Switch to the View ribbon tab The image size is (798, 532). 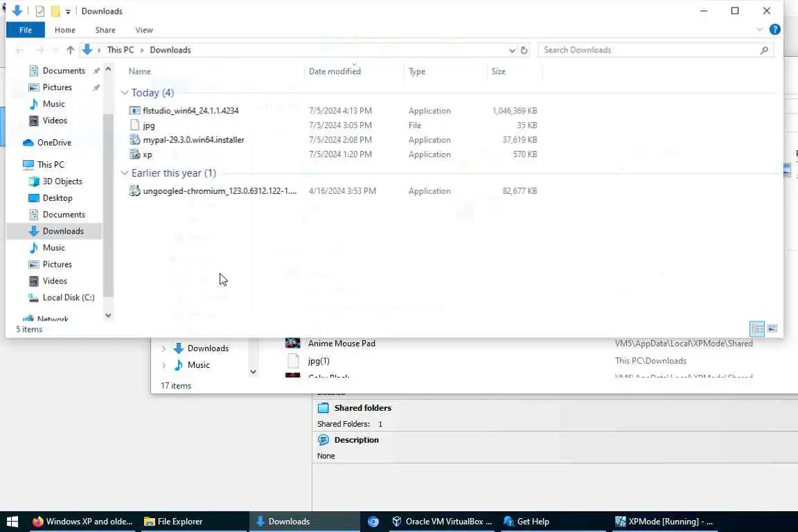click(144, 30)
